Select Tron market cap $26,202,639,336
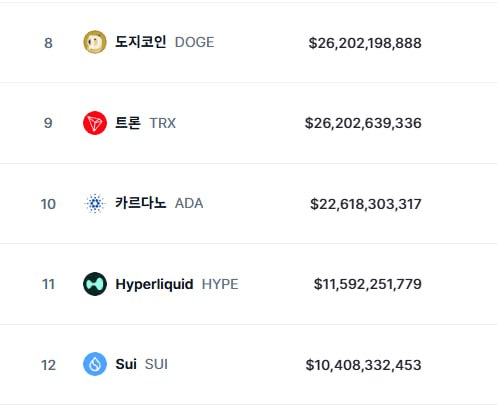 [363, 123]
